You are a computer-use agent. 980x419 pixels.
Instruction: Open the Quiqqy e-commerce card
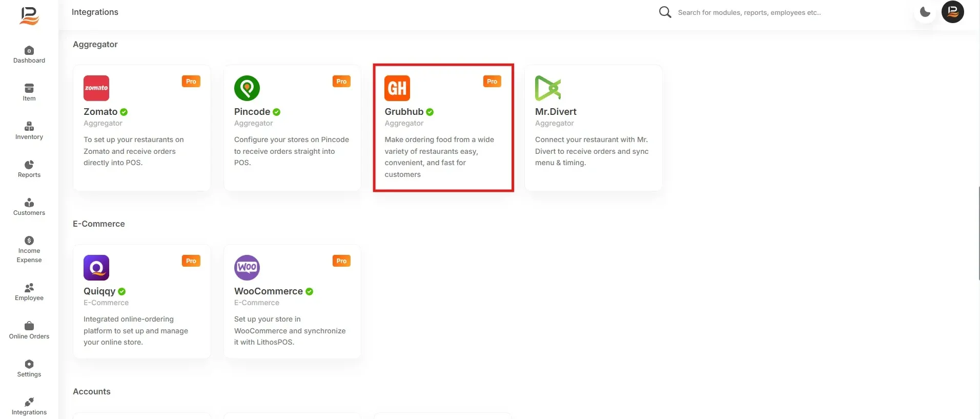click(x=142, y=302)
